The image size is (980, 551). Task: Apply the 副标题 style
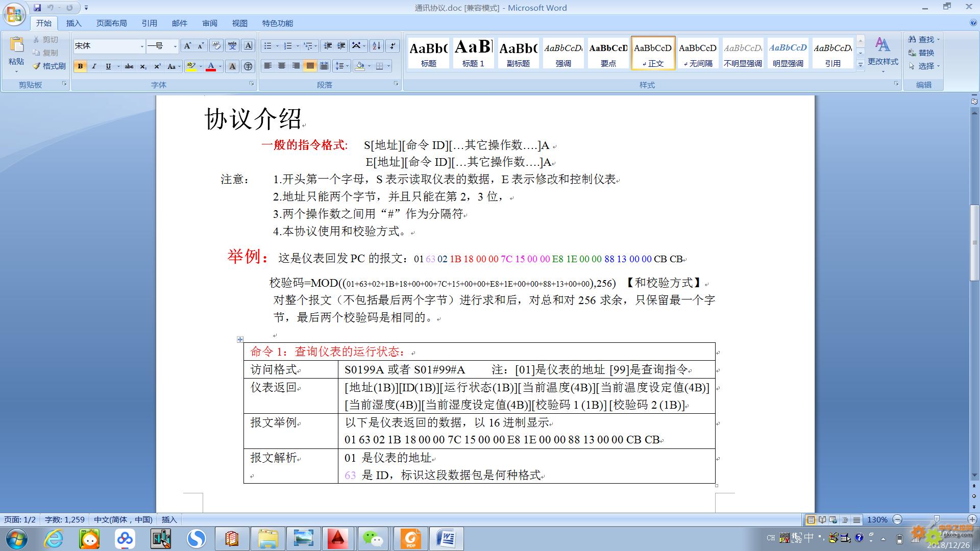pos(518,53)
